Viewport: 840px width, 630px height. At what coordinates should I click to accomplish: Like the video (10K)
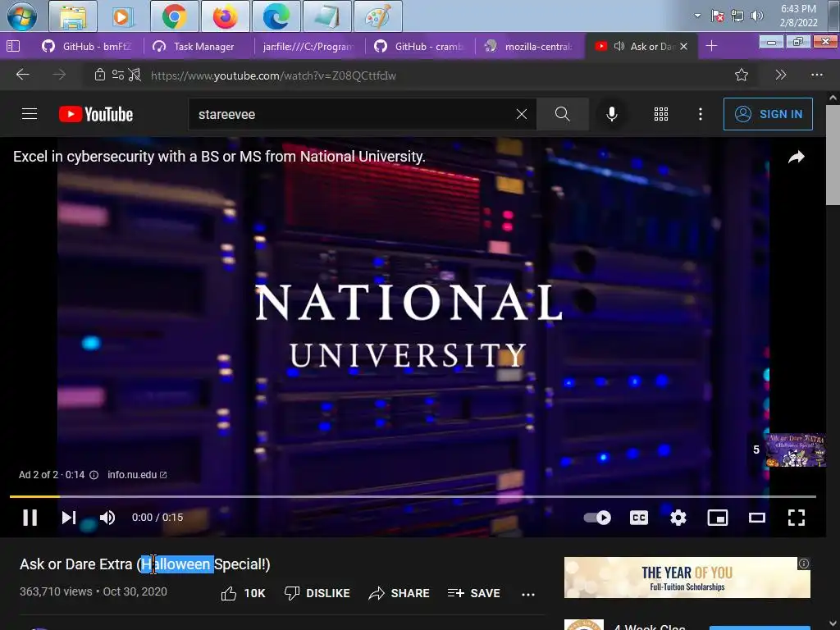point(243,593)
